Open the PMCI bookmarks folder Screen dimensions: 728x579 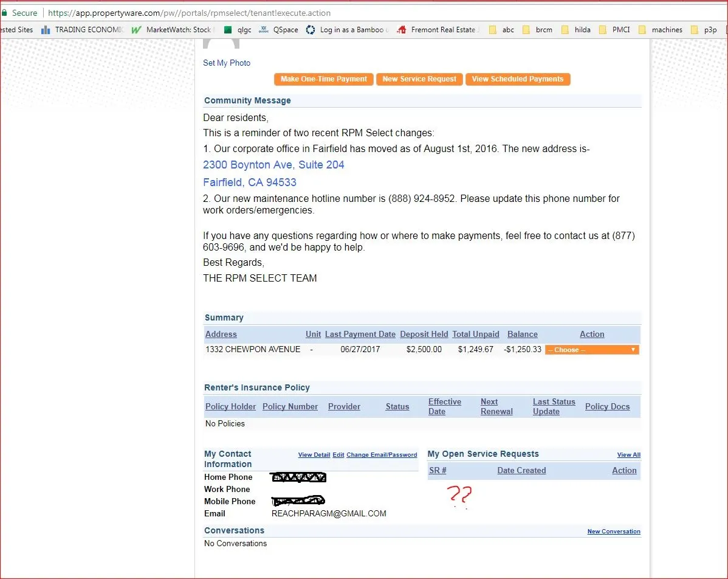[614, 30]
